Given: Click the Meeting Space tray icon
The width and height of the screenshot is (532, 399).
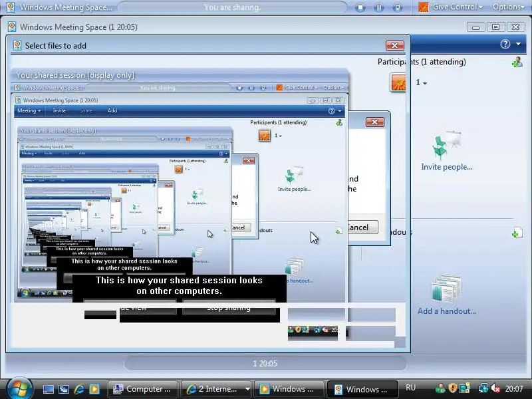Looking at the screenshot, I should click(464, 388).
